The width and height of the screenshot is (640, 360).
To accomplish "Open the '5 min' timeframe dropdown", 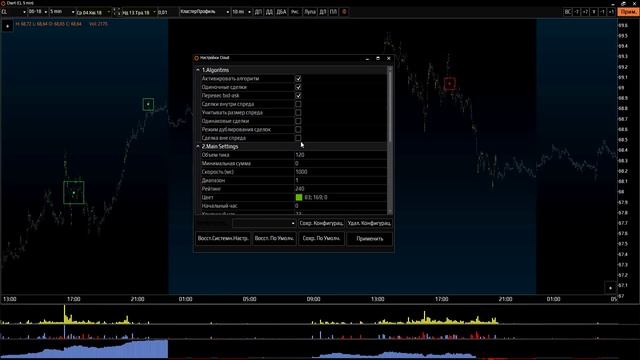I will [x=62, y=12].
